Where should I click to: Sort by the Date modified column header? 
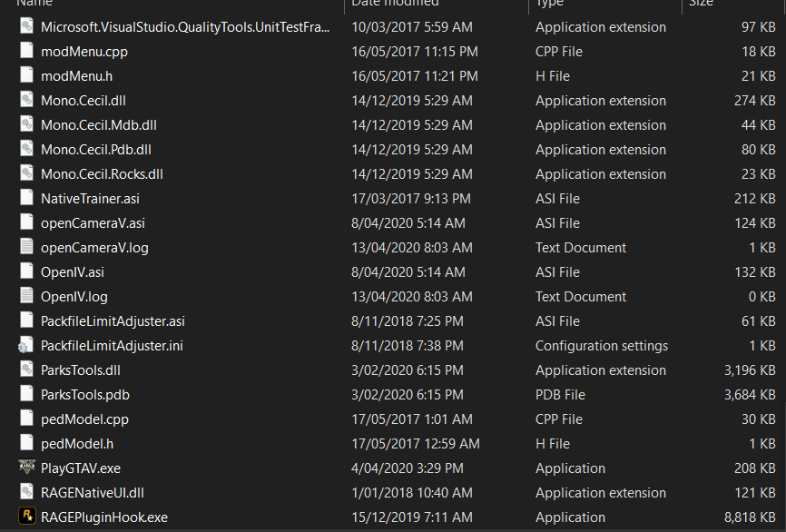coord(395,4)
